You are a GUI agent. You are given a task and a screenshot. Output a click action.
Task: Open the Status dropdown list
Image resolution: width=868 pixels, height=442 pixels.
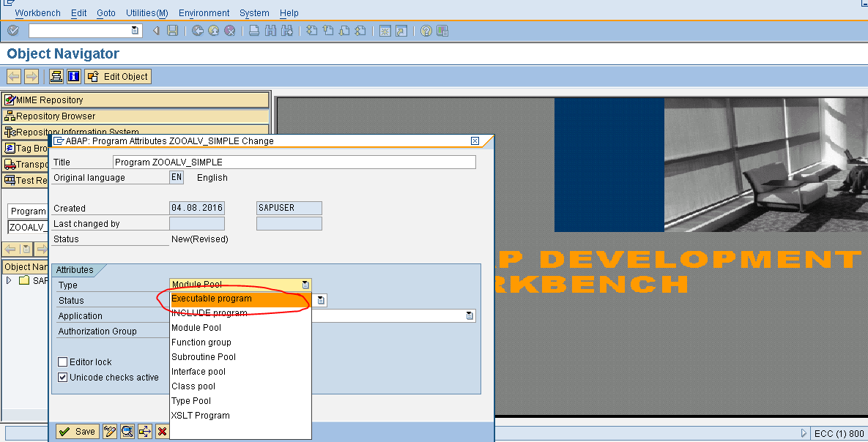coord(319,299)
